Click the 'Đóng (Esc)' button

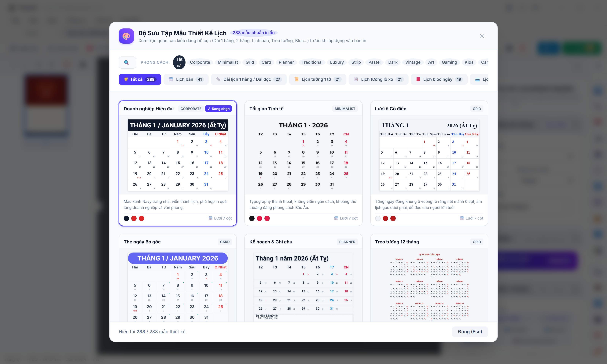pos(470,332)
